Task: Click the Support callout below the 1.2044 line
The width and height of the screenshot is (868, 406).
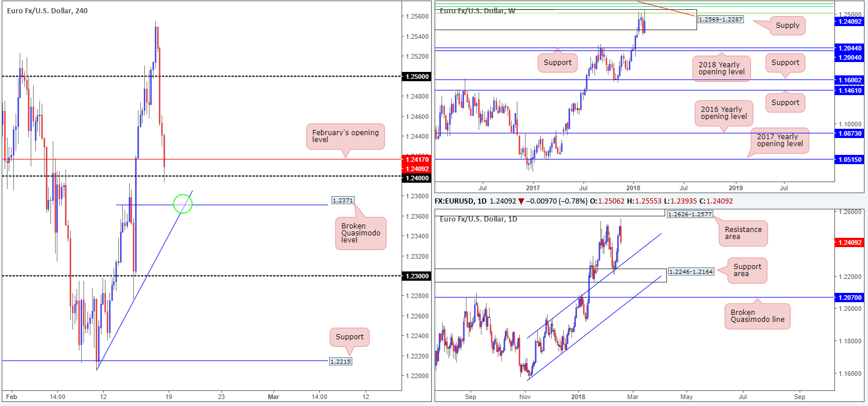Action: [x=557, y=62]
